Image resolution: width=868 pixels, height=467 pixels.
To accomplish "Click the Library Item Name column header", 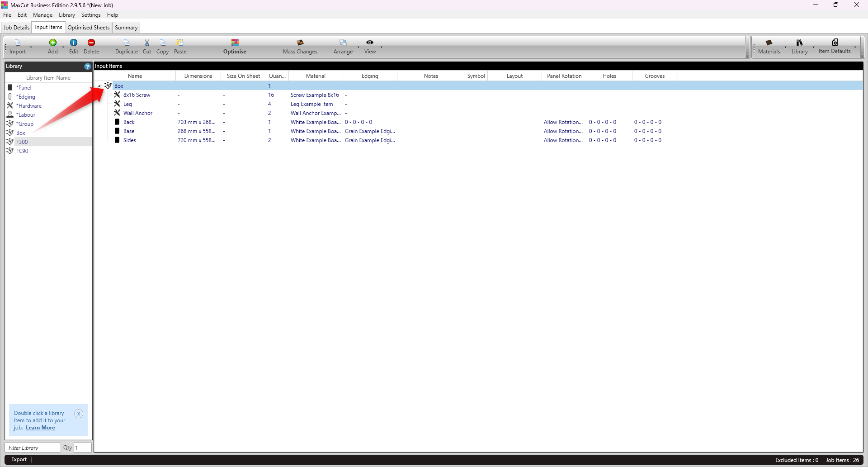I will tap(48, 78).
